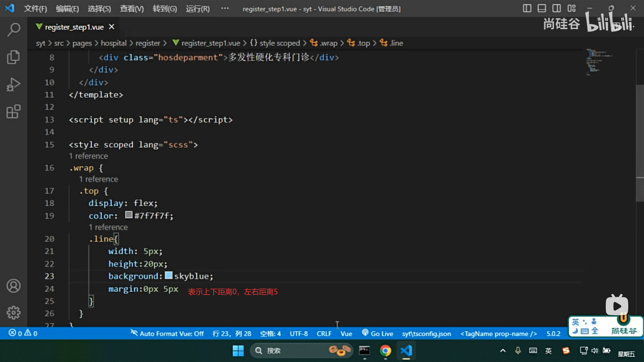Screen dimensions: 644x362
Task: Open the Manage gear settings icon
Action: tap(13, 313)
